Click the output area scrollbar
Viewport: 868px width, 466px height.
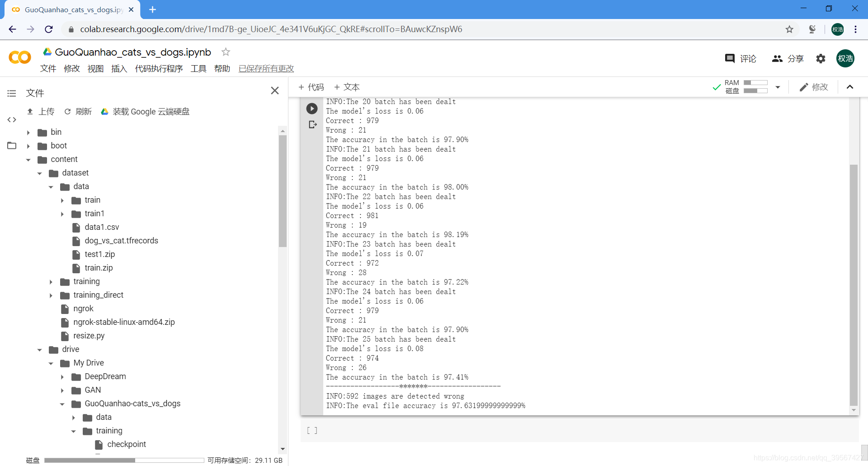coord(854,285)
